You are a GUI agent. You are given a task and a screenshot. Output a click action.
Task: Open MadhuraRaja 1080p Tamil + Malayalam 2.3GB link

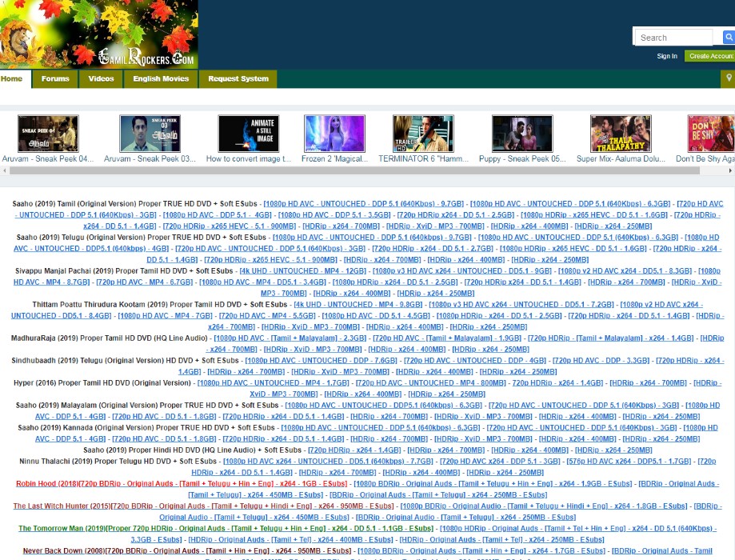[x=290, y=338]
